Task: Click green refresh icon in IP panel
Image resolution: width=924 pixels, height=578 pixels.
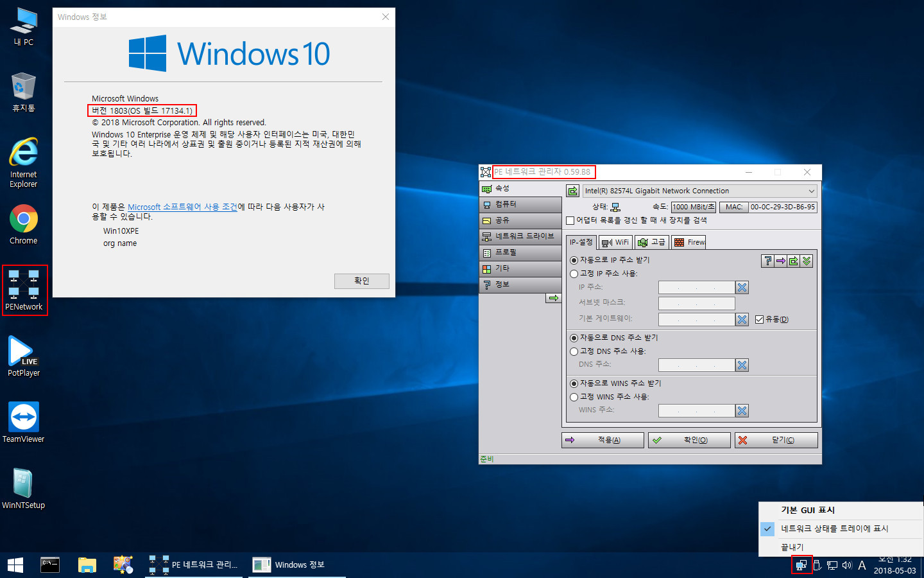Action: [x=794, y=261]
